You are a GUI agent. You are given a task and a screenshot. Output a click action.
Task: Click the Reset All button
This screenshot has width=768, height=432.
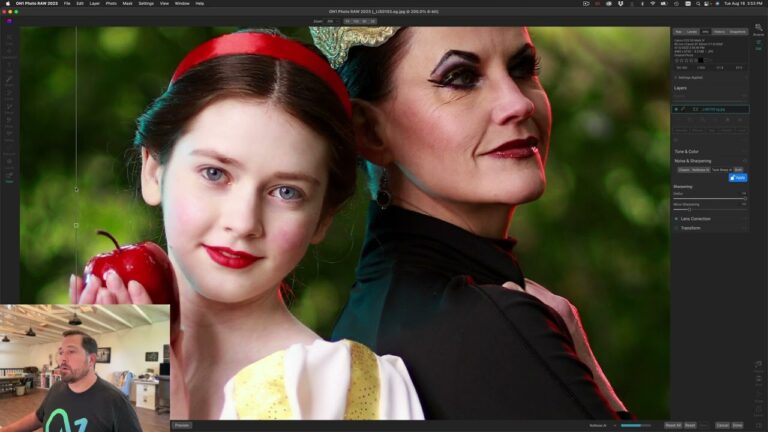tap(673, 425)
